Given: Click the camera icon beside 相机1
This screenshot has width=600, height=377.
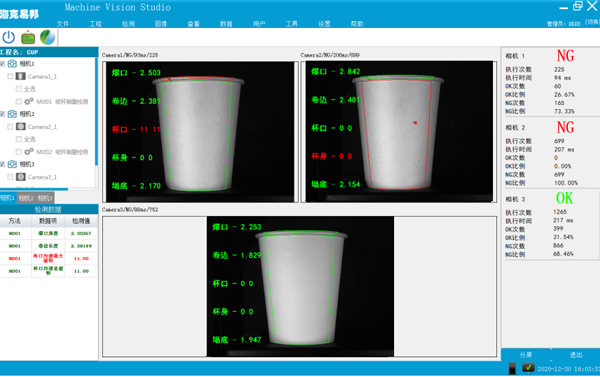Looking at the screenshot, I should click(x=12, y=64).
